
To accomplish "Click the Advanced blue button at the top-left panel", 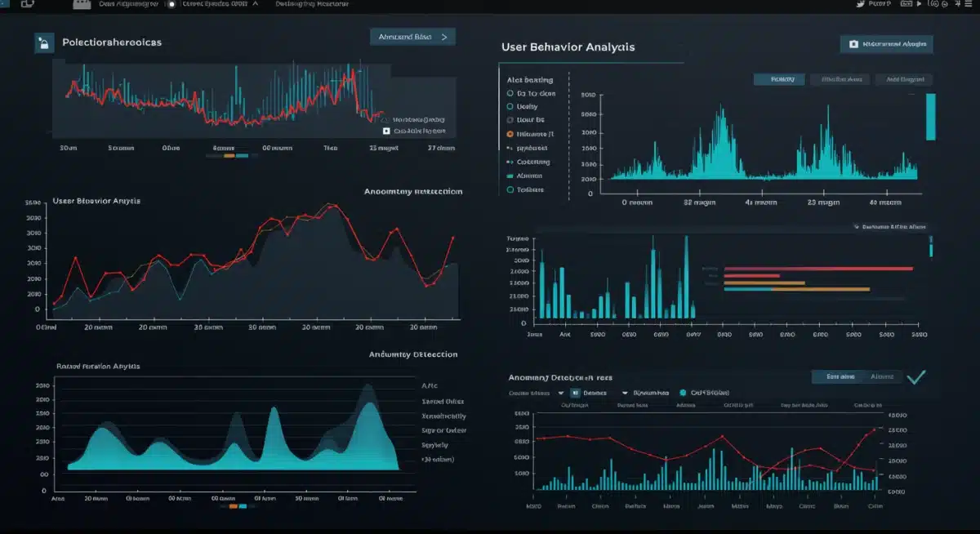I will 412,37.
